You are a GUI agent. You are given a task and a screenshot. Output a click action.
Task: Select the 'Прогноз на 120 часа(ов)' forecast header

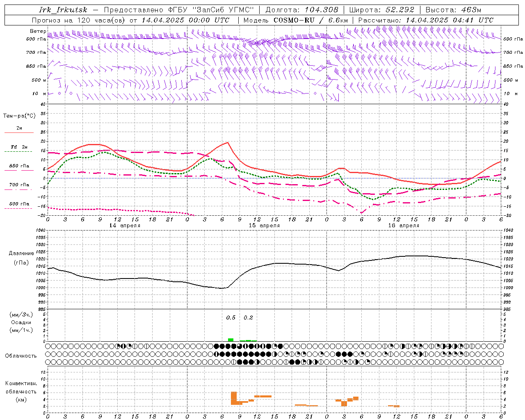[x=79, y=20]
